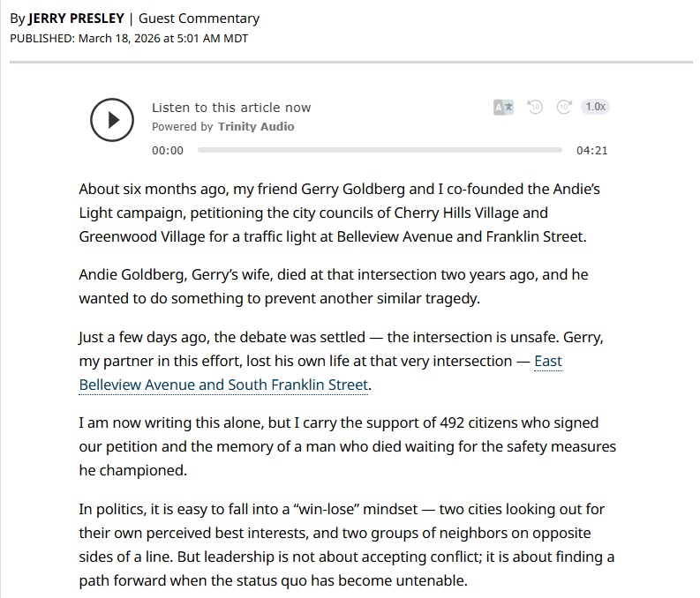This screenshot has width=700, height=598.
Task: Click the 'Listen to this article now' title
Action: [231, 108]
